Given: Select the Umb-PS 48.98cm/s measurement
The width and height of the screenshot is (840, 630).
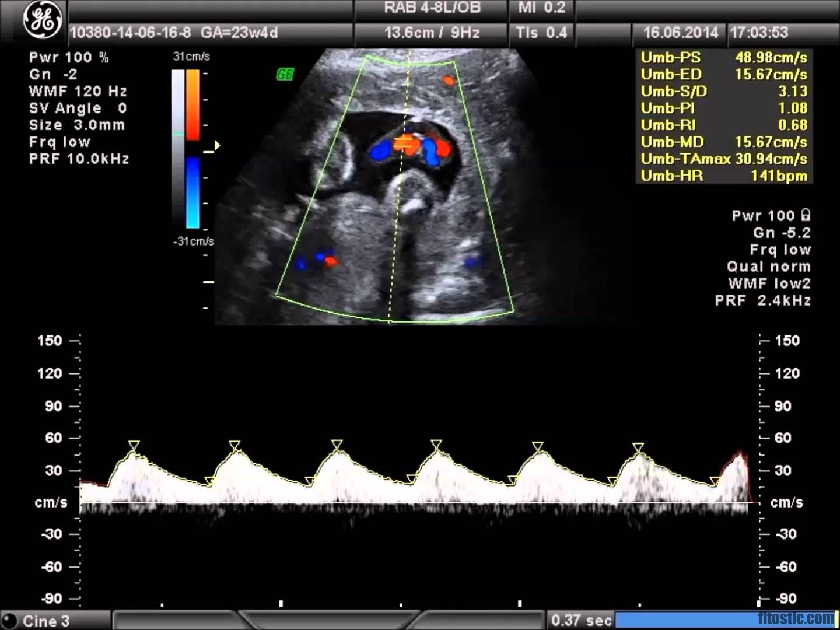Looking at the screenshot, I should pyautogui.click(x=724, y=58).
